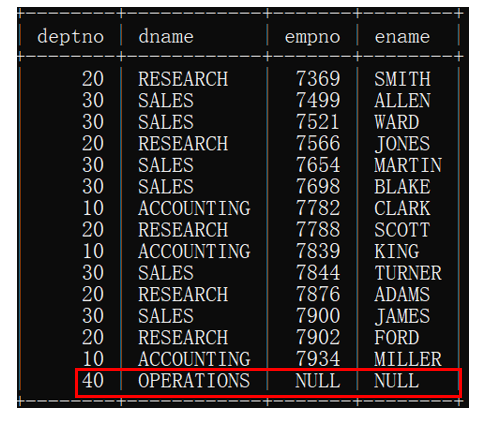Select the name WARD

(x=397, y=122)
